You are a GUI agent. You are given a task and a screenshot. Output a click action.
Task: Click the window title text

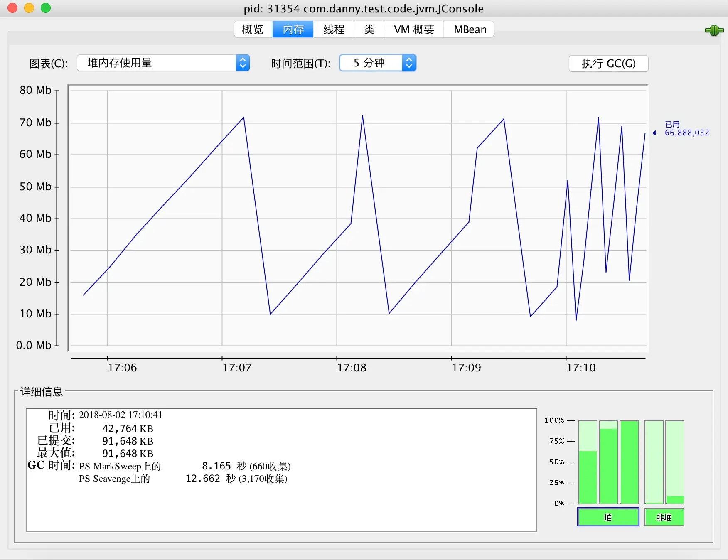click(x=364, y=9)
